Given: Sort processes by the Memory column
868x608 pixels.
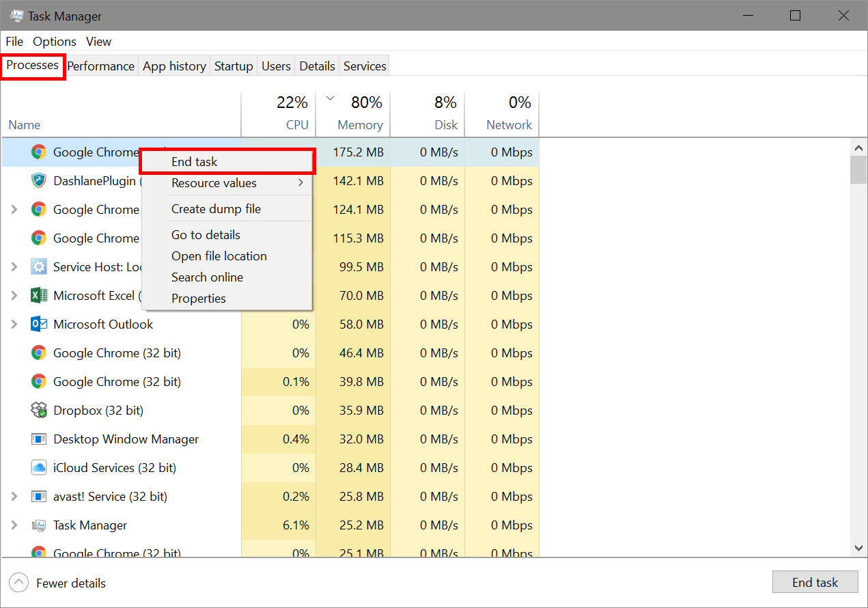Looking at the screenshot, I should [360, 113].
